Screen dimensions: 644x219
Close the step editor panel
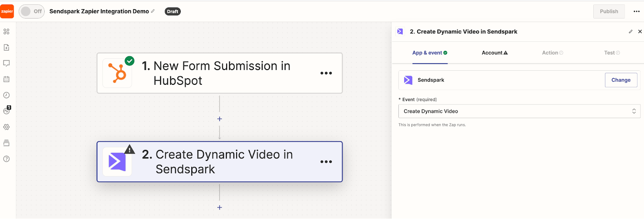tap(640, 31)
